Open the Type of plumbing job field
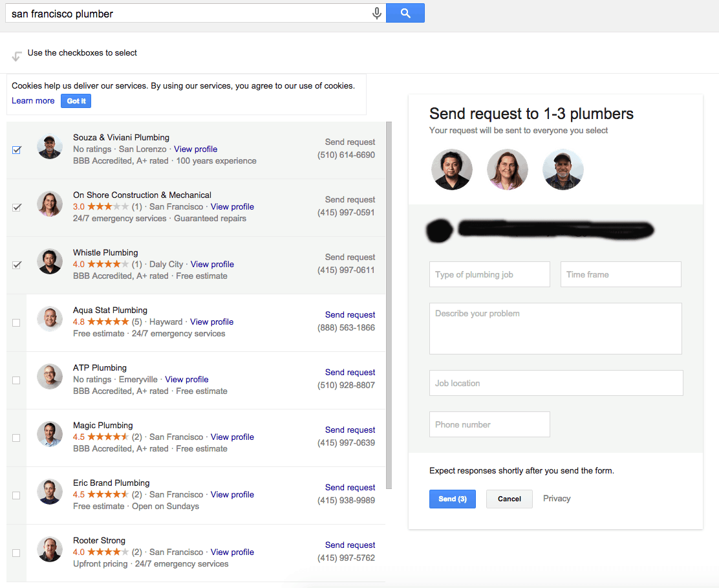This screenshot has width=719, height=588. click(x=489, y=274)
